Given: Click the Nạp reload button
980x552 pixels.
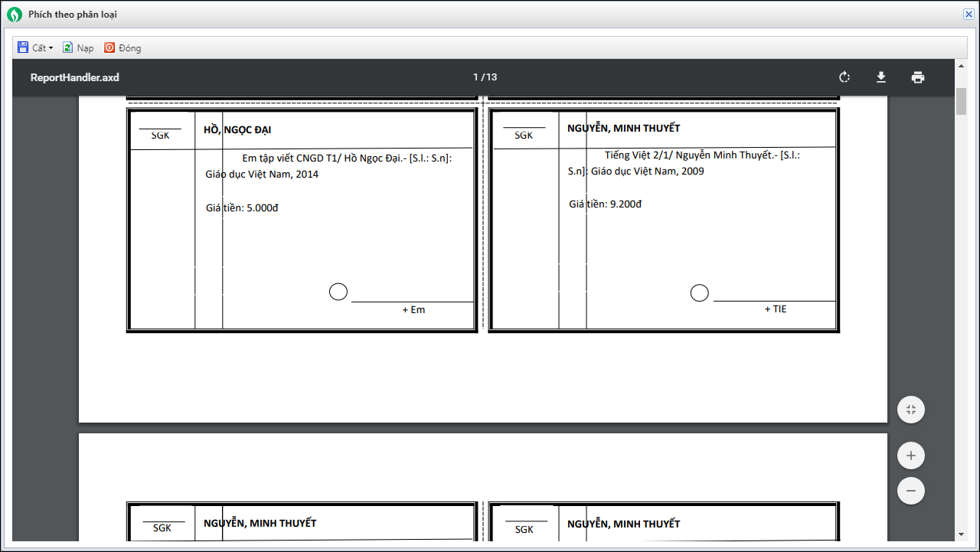Looking at the screenshot, I should [78, 47].
